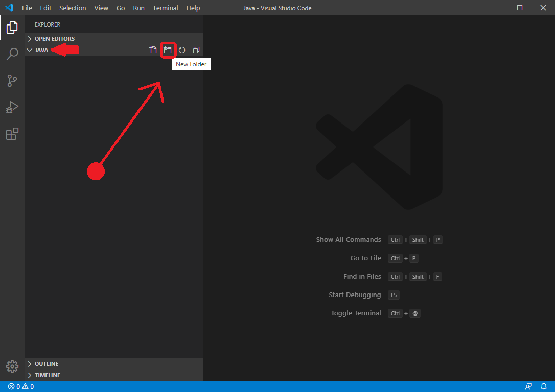Open the Run menu
The width and height of the screenshot is (555, 392).
pos(139,8)
